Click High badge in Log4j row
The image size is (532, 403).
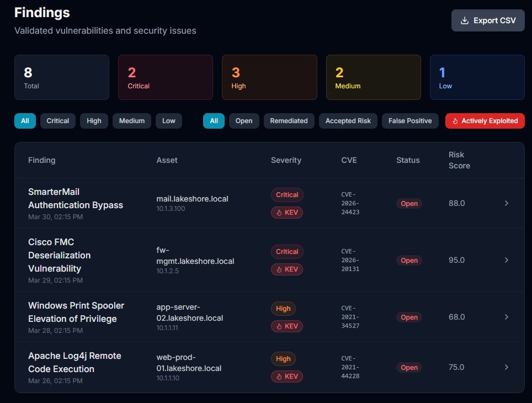283,359
